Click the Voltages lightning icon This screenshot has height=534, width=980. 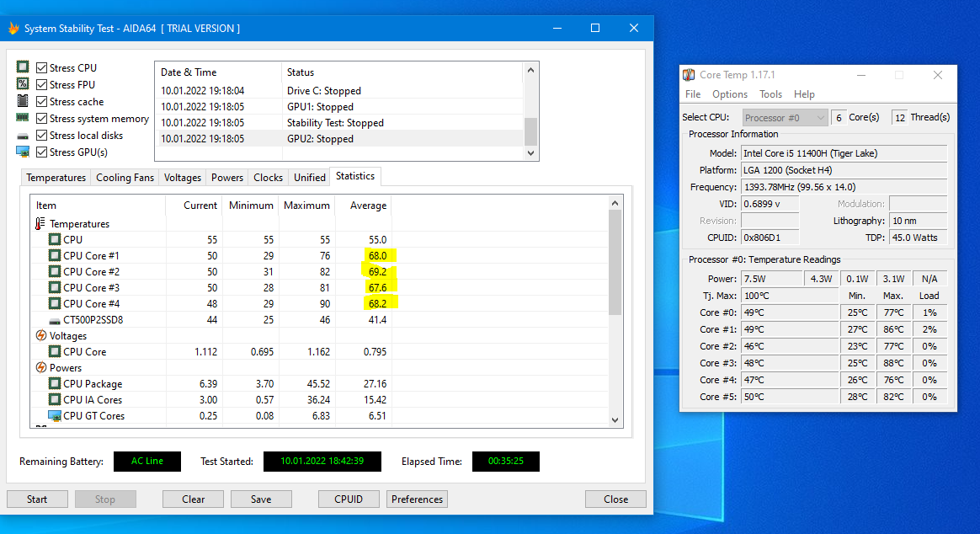pyautogui.click(x=40, y=335)
